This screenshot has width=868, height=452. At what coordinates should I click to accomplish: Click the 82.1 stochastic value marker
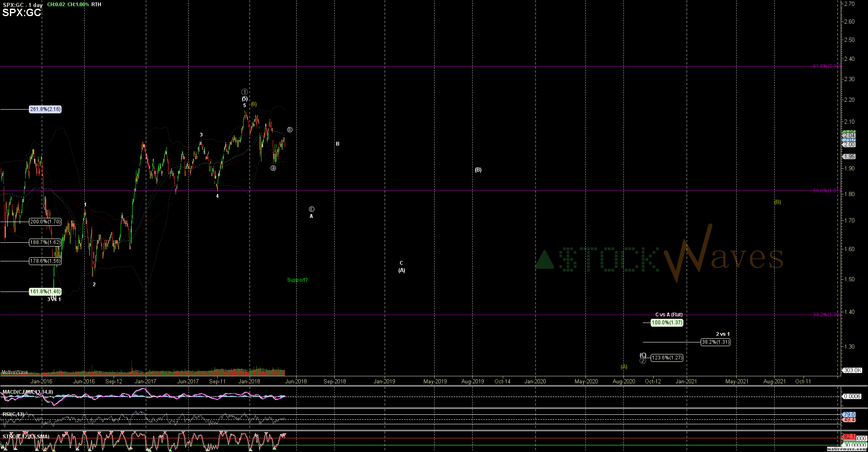tap(849, 437)
